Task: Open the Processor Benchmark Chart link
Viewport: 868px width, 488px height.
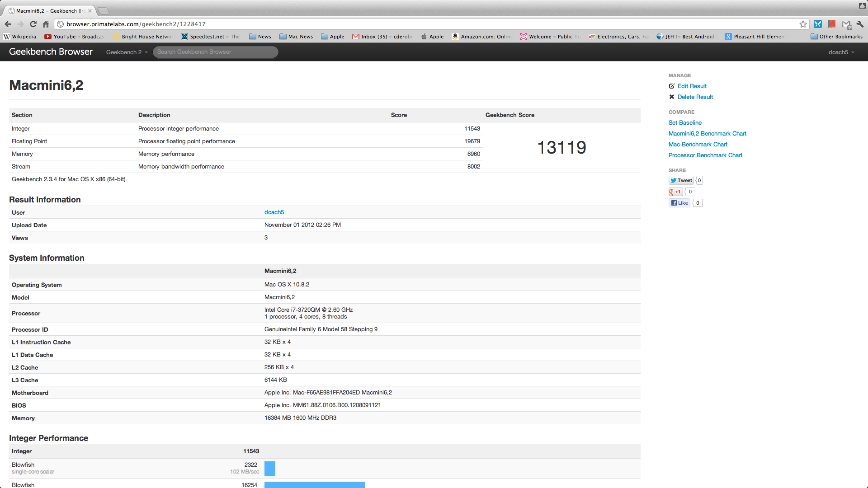Action: [x=705, y=155]
